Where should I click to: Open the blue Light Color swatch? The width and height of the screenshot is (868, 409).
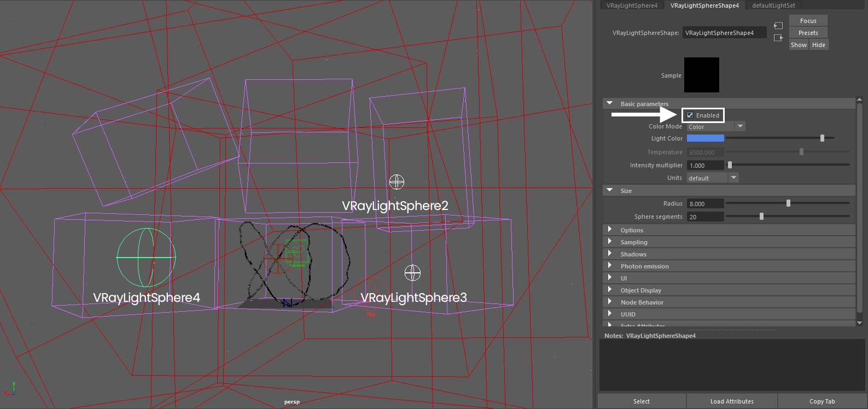[705, 138]
